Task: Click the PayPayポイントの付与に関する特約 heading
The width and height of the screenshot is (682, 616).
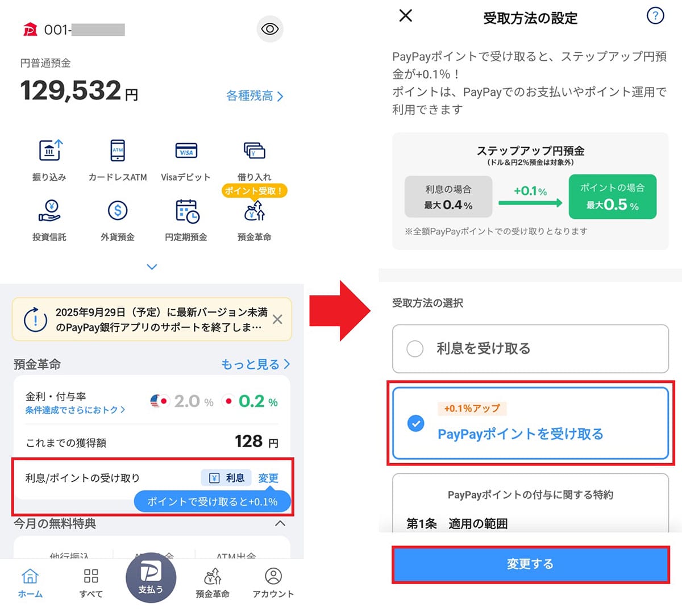Action: point(530,495)
